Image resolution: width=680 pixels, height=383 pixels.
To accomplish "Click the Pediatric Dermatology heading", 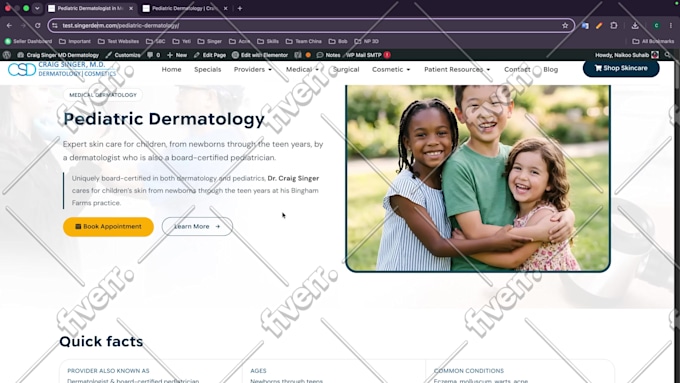I will (x=164, y=119).
